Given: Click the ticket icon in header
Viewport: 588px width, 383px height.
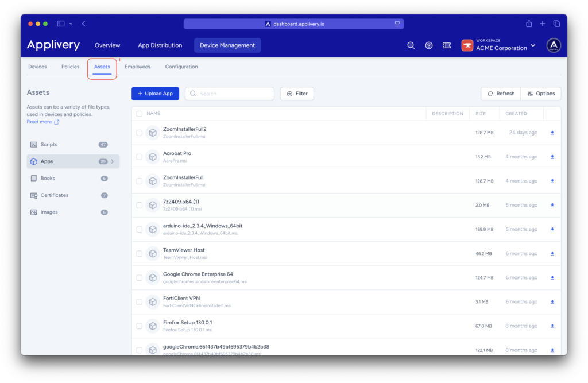Looking at the screenshot, I should point(447,45).
